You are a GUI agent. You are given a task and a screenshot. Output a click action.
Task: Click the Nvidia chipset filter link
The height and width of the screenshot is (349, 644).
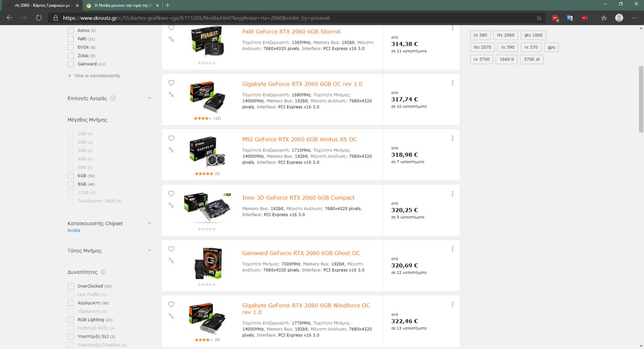tap(74, 231)
